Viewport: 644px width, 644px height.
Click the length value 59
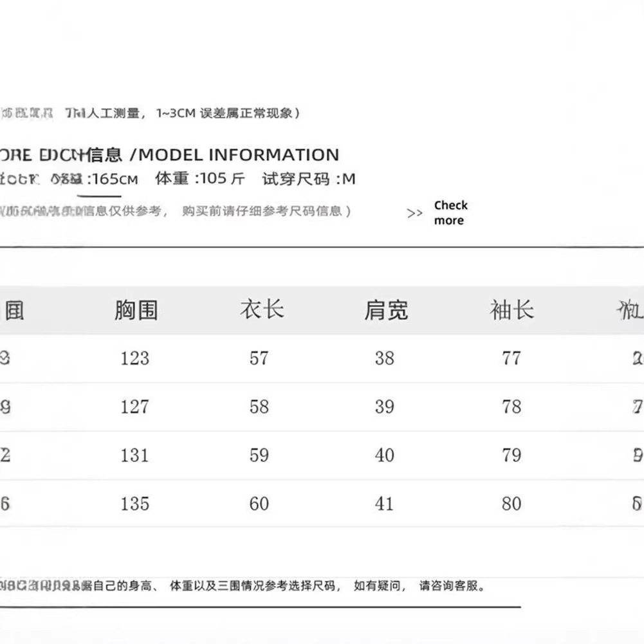click(259, 455)
